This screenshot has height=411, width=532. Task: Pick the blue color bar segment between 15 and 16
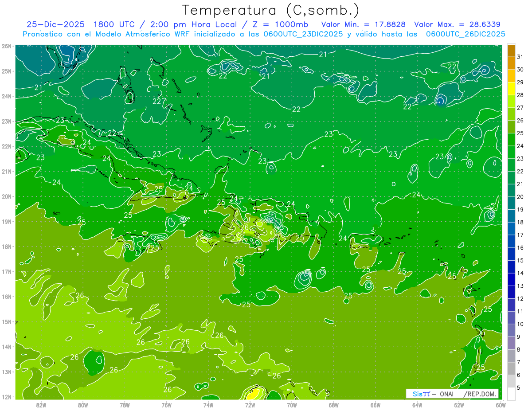coord(511,254)
